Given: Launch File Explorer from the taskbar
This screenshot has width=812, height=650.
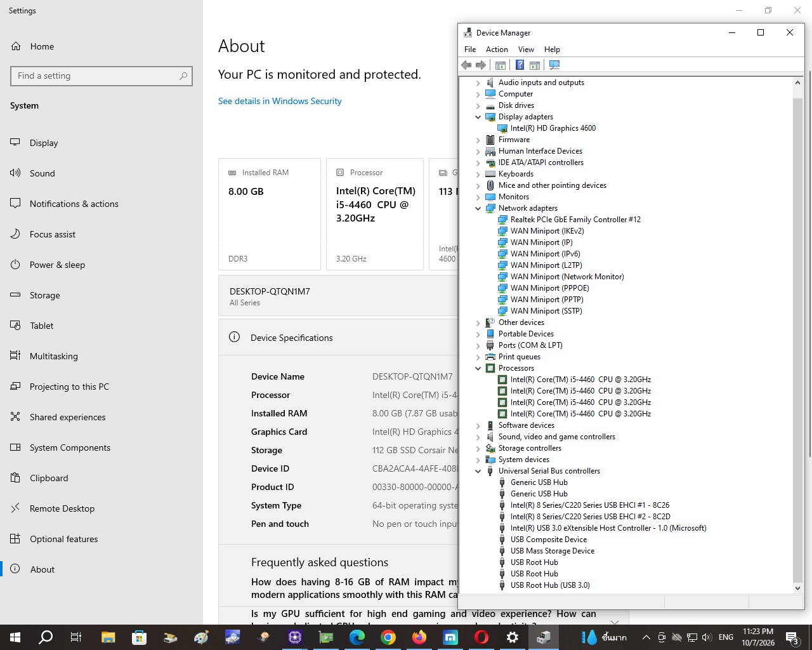Looking at the screenshot, I should pos(108,637).
